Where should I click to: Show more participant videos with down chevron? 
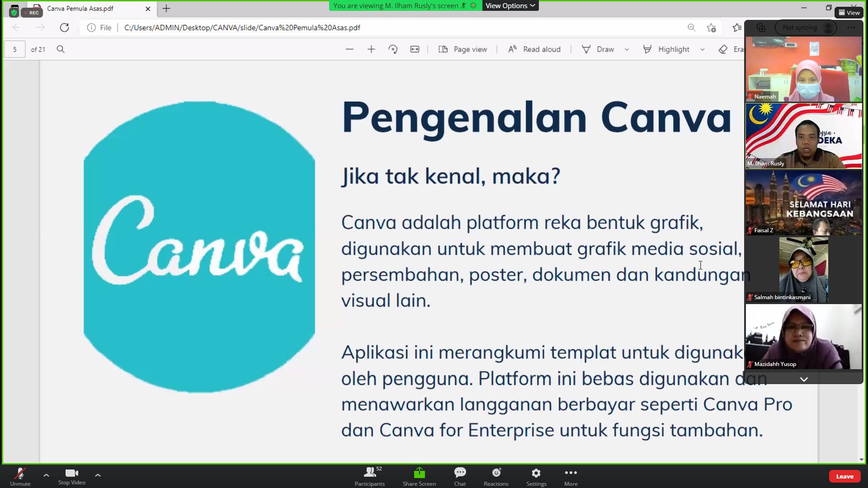804,379
